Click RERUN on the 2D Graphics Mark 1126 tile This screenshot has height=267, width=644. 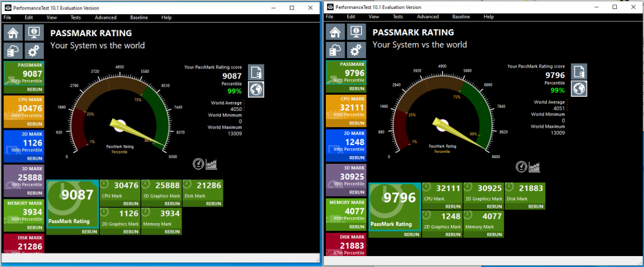pyautogui.click(x=131, y=232)
